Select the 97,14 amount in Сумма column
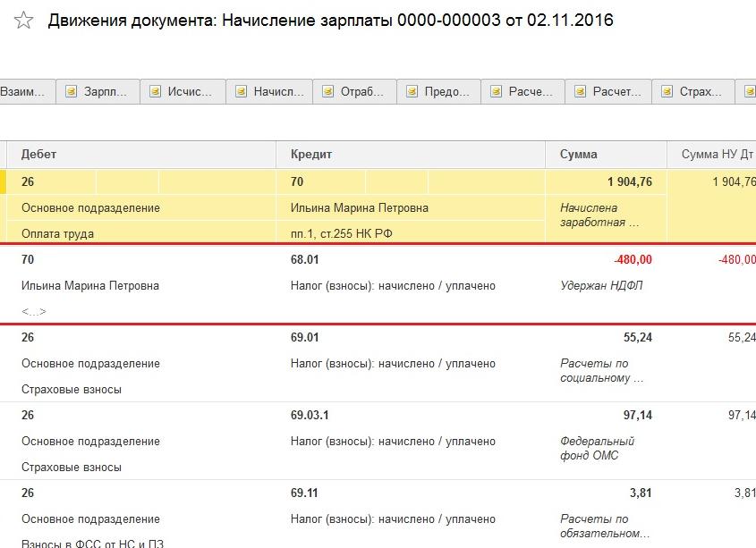Viewport: 756px width, 548px height. 637,415
